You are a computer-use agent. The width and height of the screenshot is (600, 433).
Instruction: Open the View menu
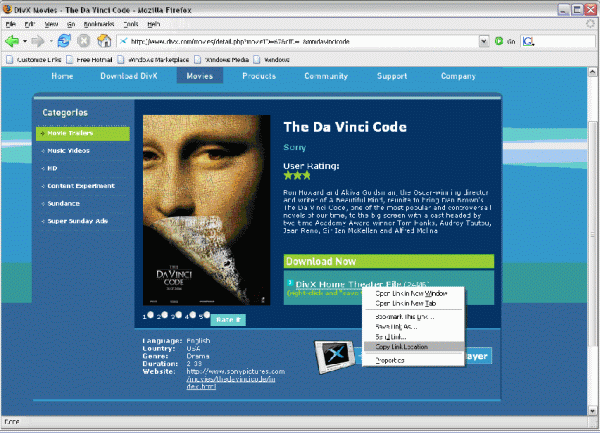[x=51, y=24]
